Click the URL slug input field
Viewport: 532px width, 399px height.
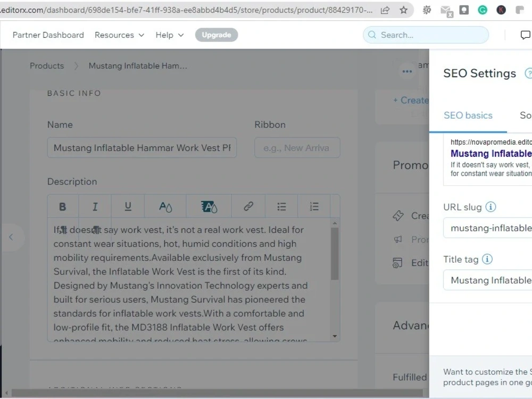tap(487, 228)
